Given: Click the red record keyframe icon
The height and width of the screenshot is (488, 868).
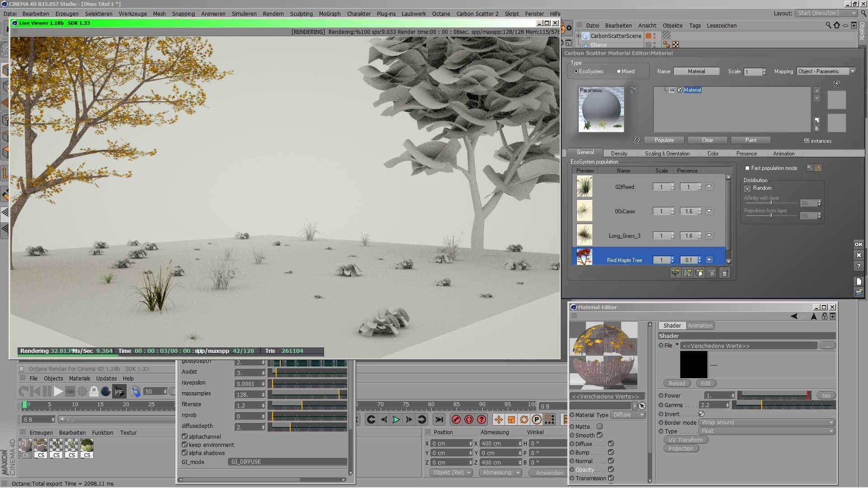Looking at the screenshot, I should (456, 420).
